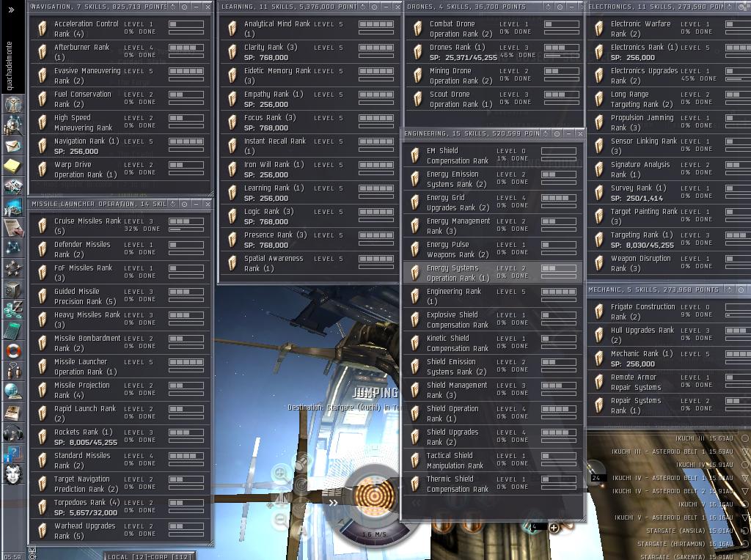
Task: Open People & Places magnifier icon
Action: tap(13, 124)
